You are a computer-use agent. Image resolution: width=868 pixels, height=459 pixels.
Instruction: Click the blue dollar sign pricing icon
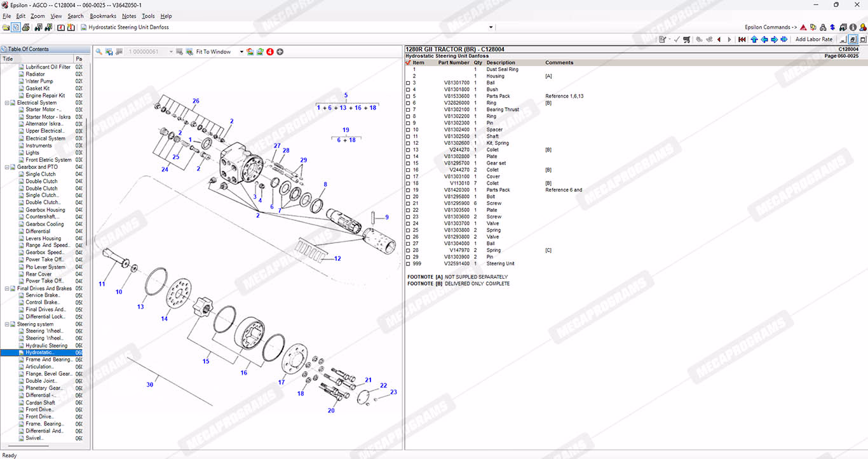tap(832, 27)
